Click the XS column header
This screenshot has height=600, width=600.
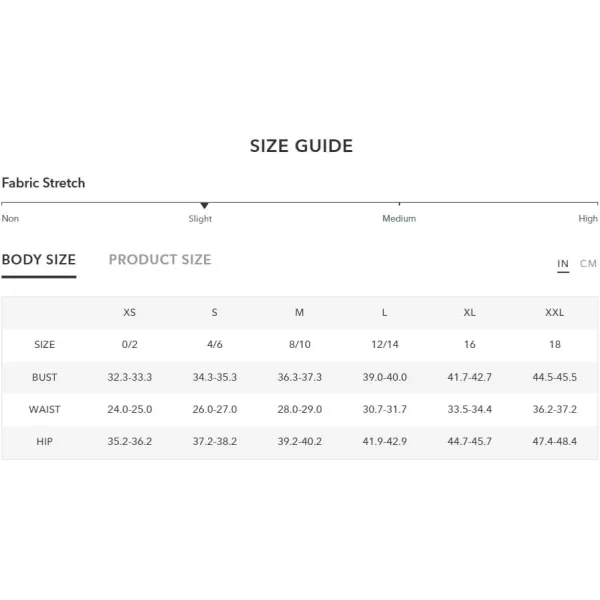129,312
